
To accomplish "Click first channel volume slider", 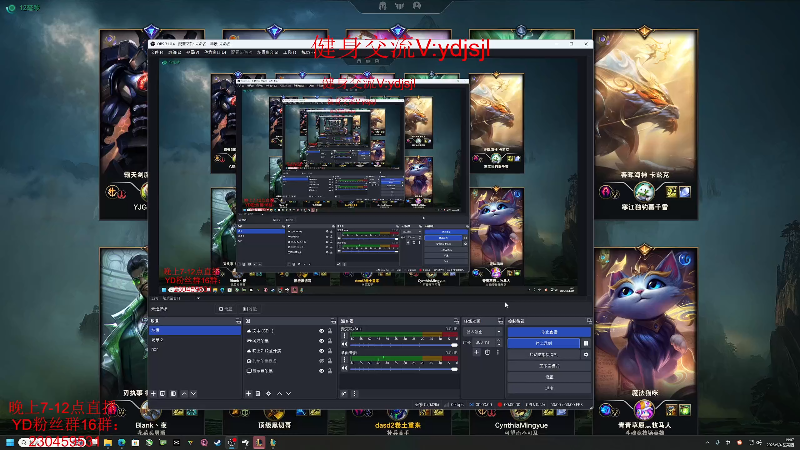I will click(404, 345).
